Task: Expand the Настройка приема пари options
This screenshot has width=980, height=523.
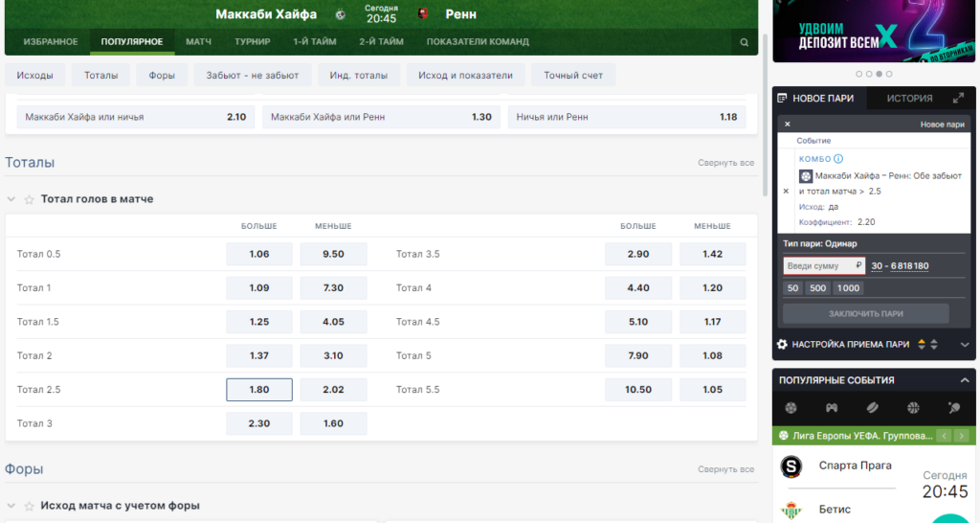Action: point(965,344)
